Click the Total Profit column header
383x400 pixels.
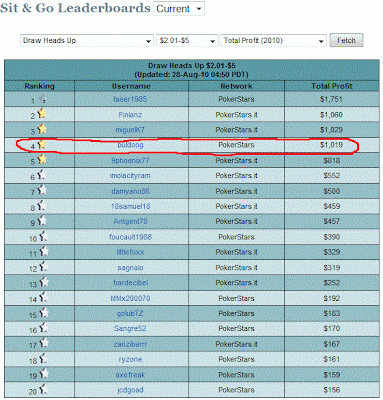[332, 86]
